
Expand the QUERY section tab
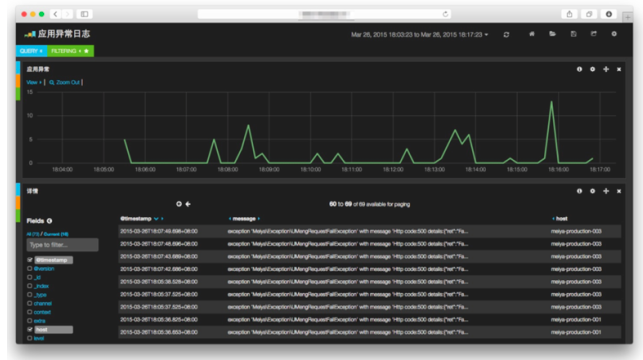pyautogui.click(x=31, y=51)
